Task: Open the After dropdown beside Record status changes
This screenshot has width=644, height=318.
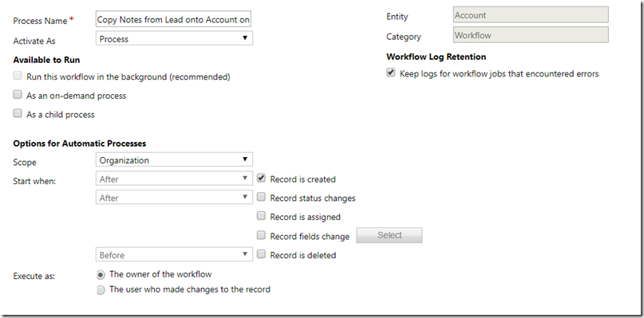Action: pyautogui.click(x=174, y=198)
